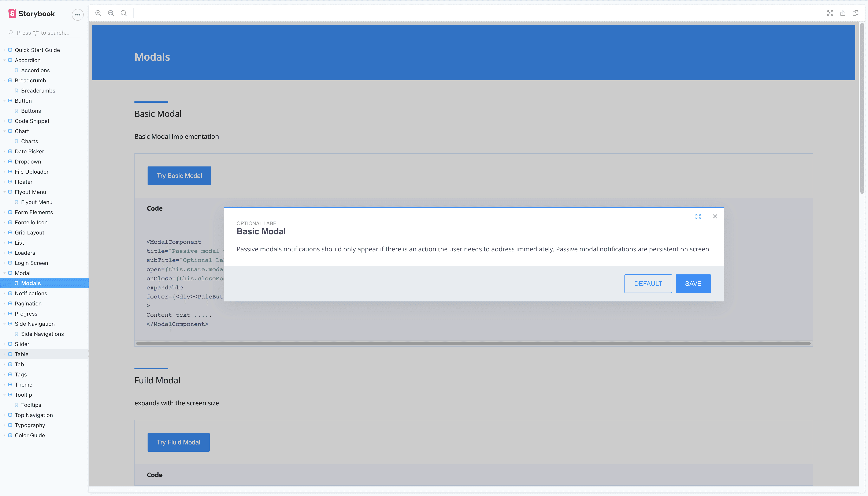The width and height of the screenshot is (868, 496).
Task: Expand the Date Picker tree group
Action: (x=29, y=151)
